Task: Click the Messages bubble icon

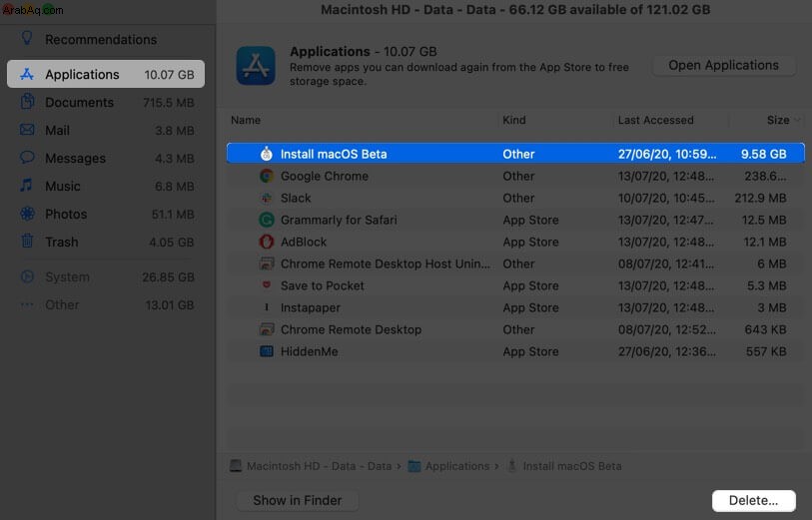Action: click(27, 158)
